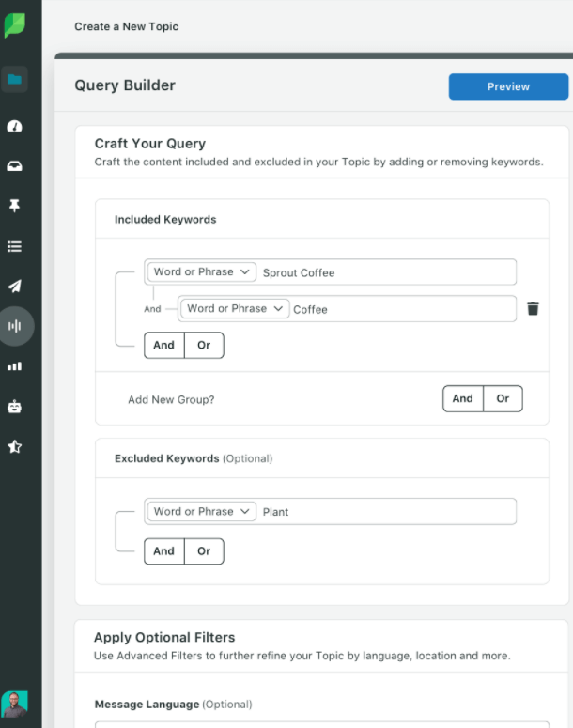Open the folder icon in the sidebar
Viewport: 573px width, 728px height.
pyautogui.click(x=15, y=80)
